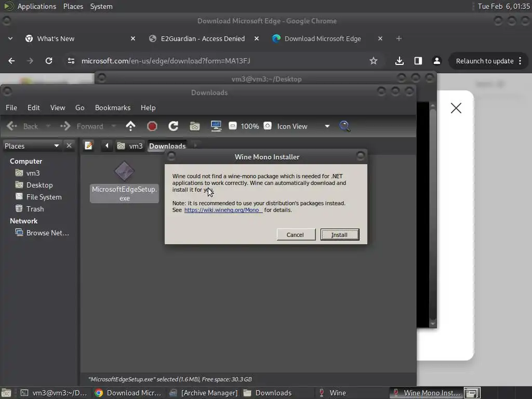Switch to Download Microsoft Edge tab
Viewport: 532px width, 399px height.
pyautogui.click(x=323, y=38)
